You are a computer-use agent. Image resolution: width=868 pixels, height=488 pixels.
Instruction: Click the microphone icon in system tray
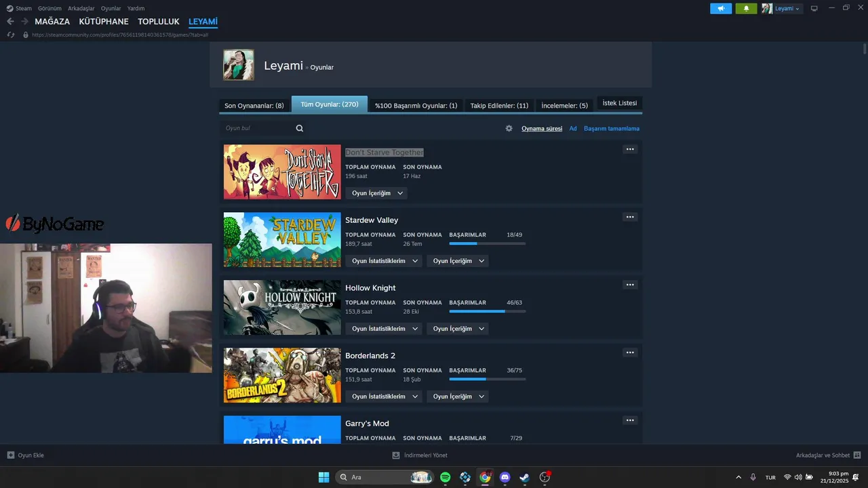coord(753,477)
